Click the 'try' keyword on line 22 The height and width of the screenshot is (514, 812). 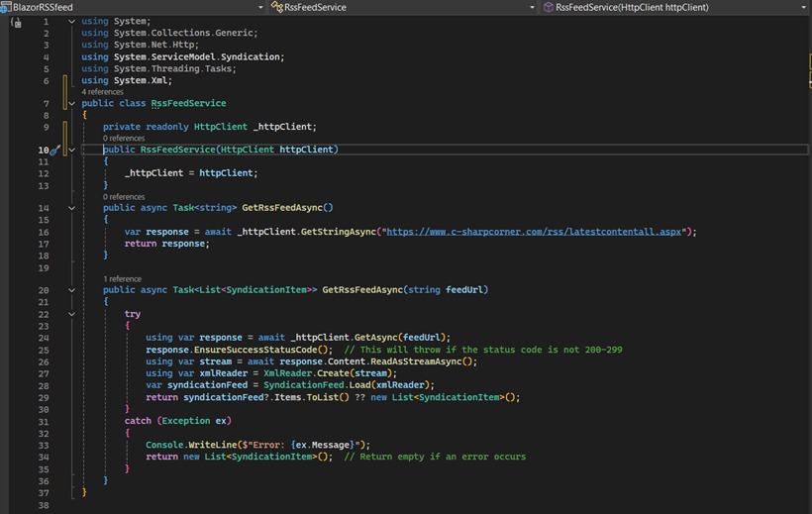[x=133, y=314]
